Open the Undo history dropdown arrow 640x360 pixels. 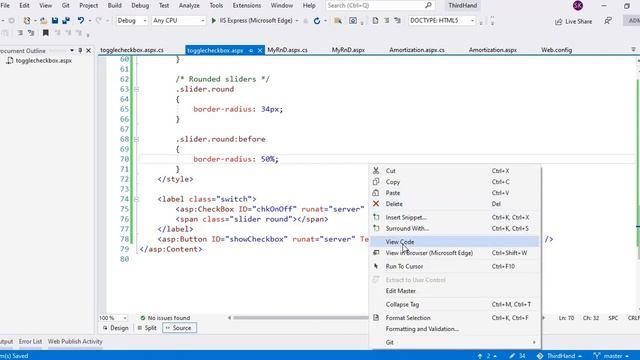point(89,20)
